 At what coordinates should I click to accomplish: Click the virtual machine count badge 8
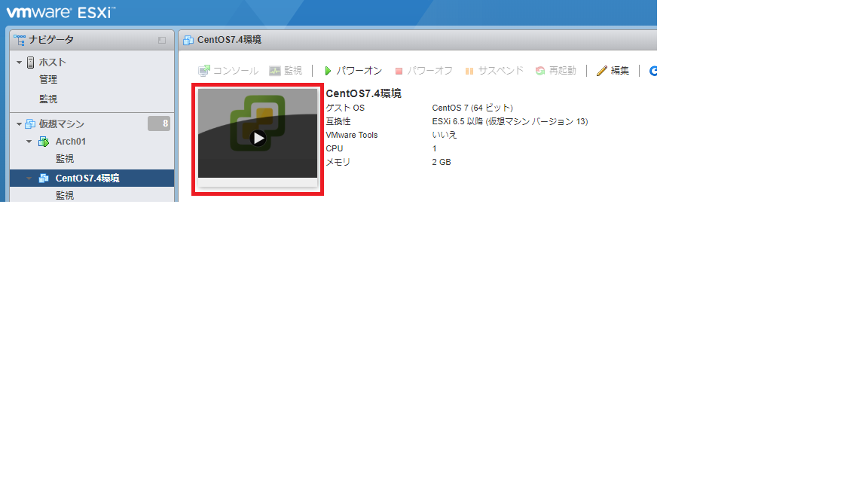coord(159,124)
